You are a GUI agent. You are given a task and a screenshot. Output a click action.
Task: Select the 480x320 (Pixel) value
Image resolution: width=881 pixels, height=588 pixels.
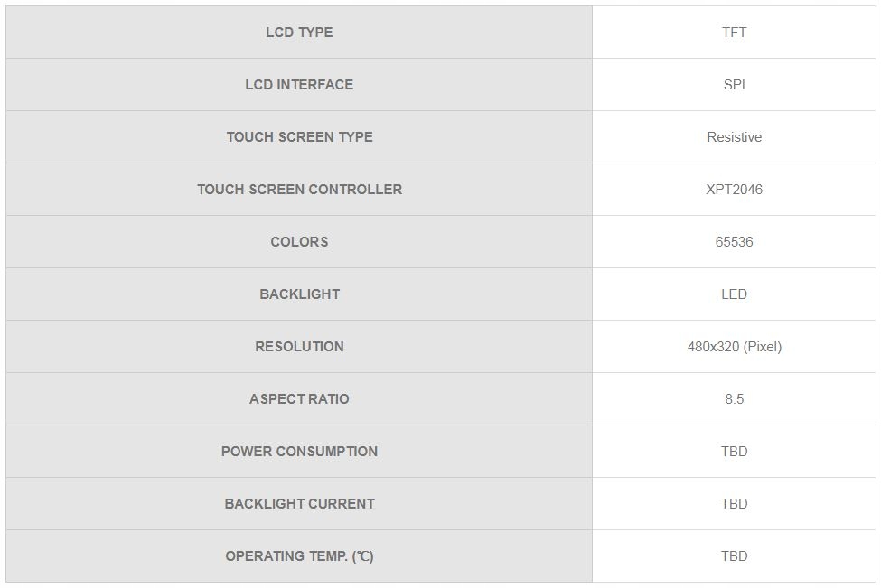coord(734,347)
